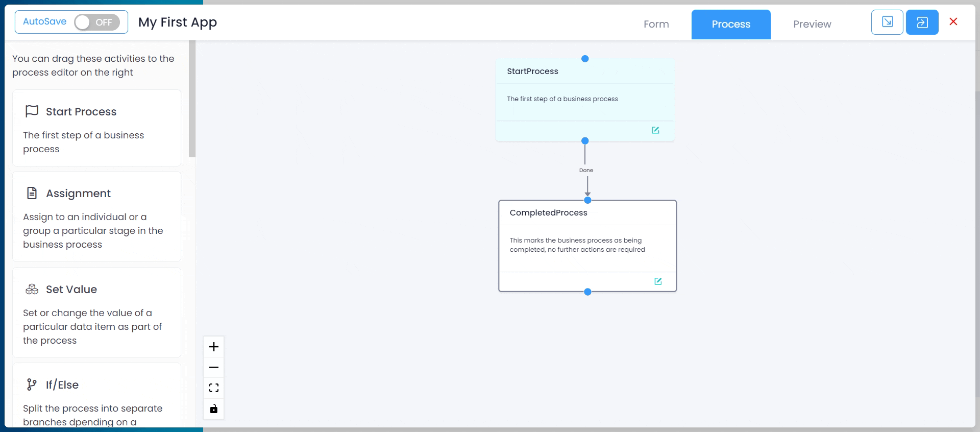980x432 pixels.
Task: Toggle the canvas lock interactivity icon
Action: click(x=214, y=409)
